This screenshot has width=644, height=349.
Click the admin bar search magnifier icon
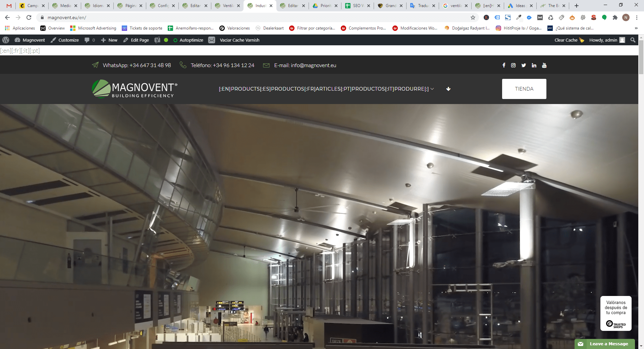(633, 40)
